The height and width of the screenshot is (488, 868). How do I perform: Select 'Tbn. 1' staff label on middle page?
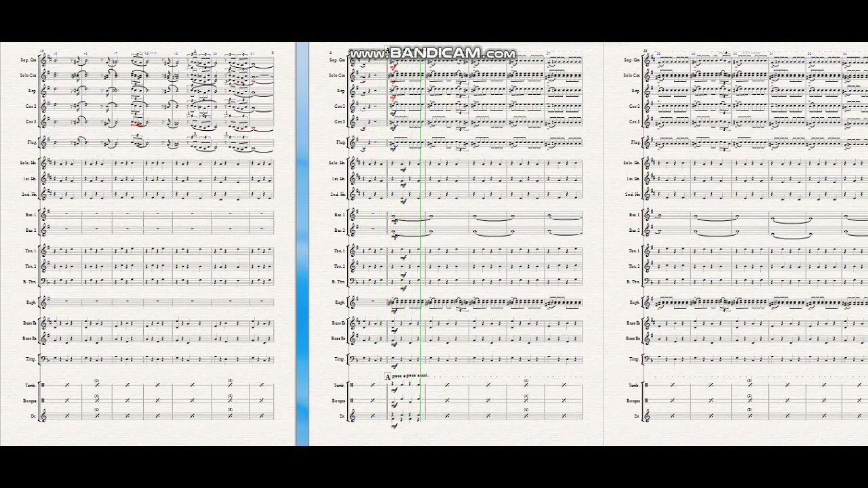[340, 251]
